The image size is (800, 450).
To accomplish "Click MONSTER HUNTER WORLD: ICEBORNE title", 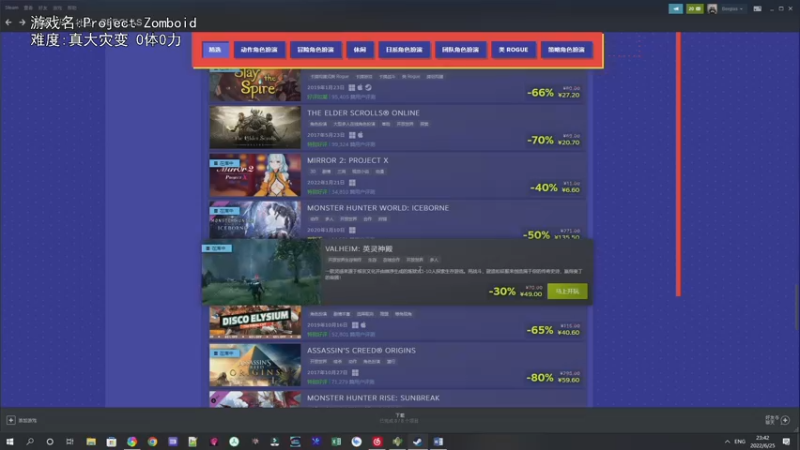I will 378,208.
